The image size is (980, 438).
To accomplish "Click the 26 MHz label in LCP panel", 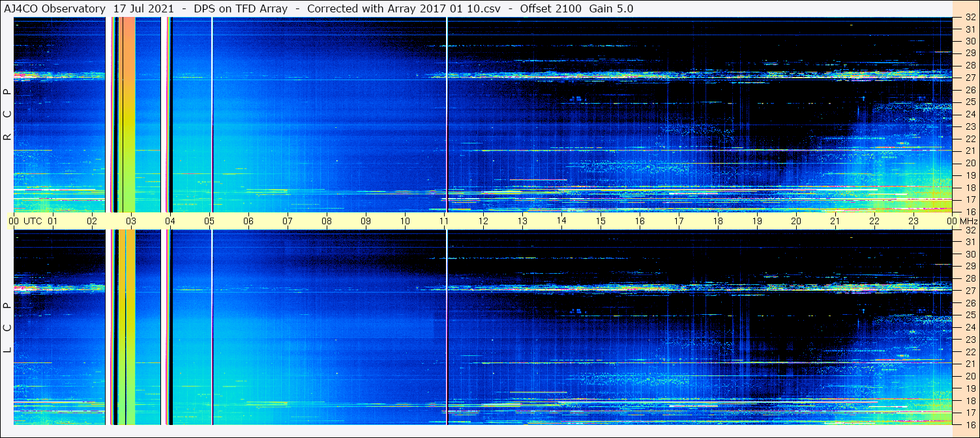I will point(970,303).
